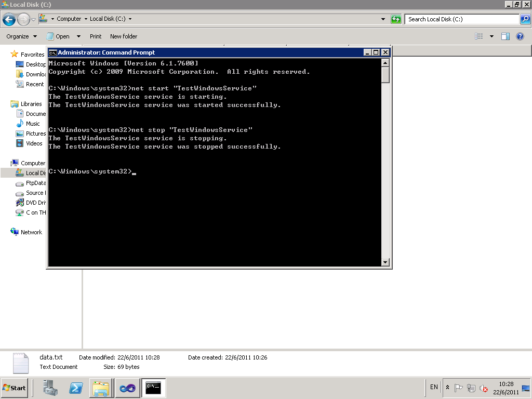Open the Source drive in tree
The image size is (532, 399).
tap(31, 193)
